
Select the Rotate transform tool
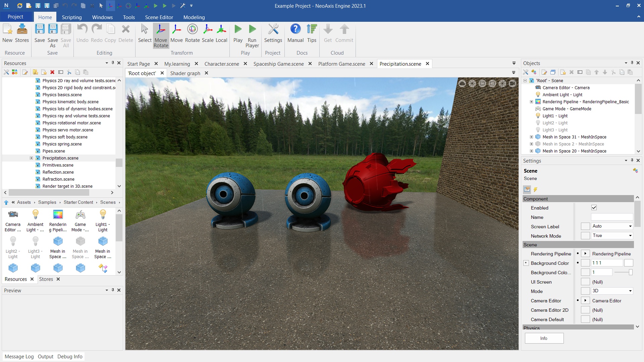click(192, 33)
